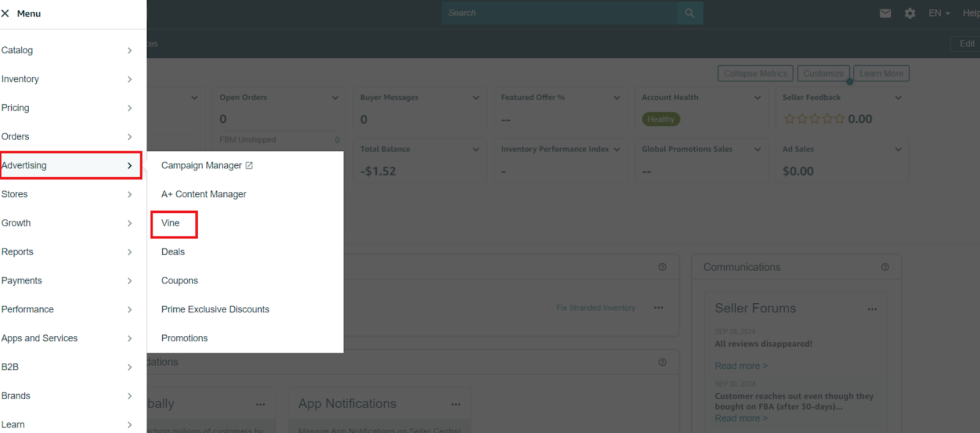
Task: Click FBM Unshipped count
Action: (x=337, y=140)
